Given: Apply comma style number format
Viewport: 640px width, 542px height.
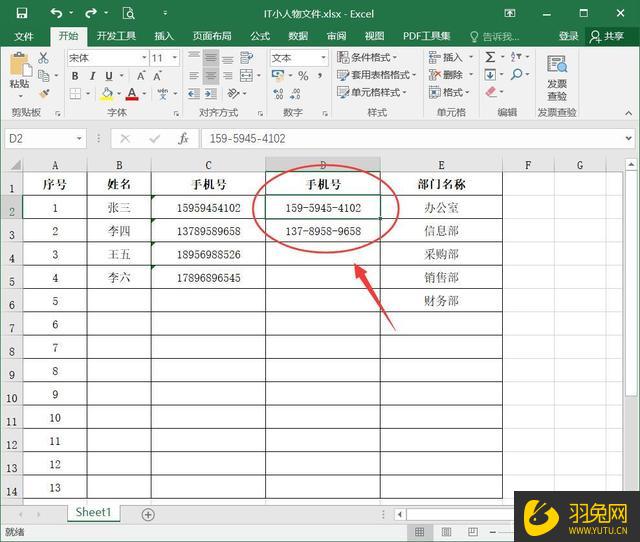Looking at the screenshot, I should coord(320,76).
